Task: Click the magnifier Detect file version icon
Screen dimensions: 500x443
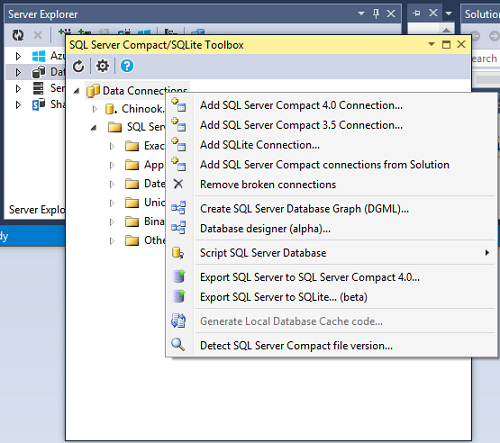Action: coord(178,345)
